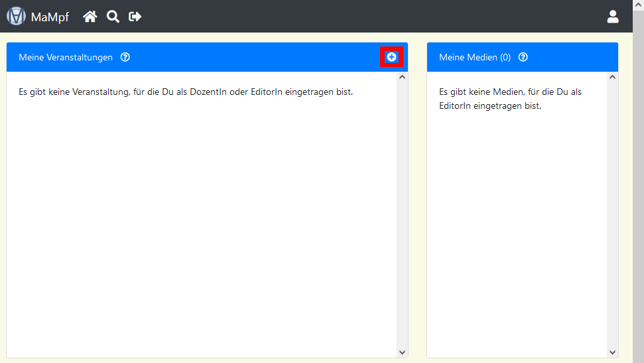The image size is (644, 363).
Task: Show help for Meine Medien
Action: [x=523, y=57]
